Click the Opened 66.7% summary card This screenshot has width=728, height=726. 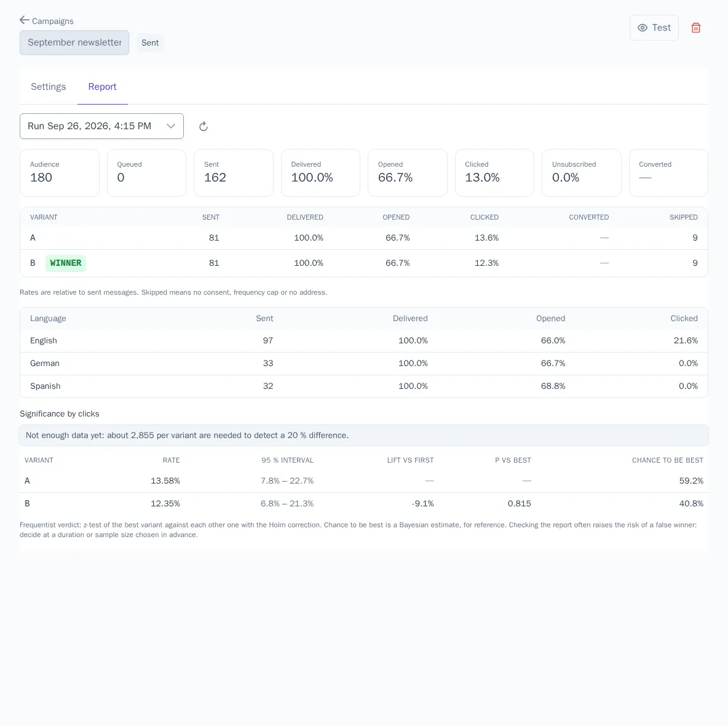click(408, 173)
